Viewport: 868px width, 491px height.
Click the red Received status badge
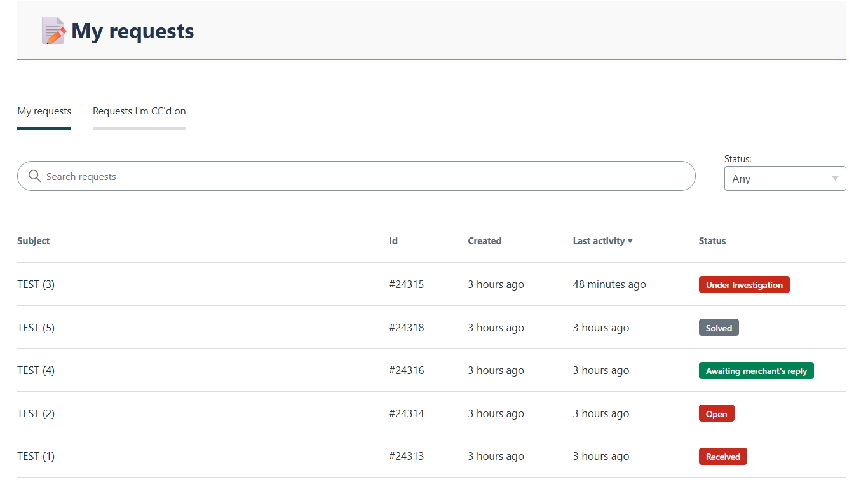click(722, 457)
